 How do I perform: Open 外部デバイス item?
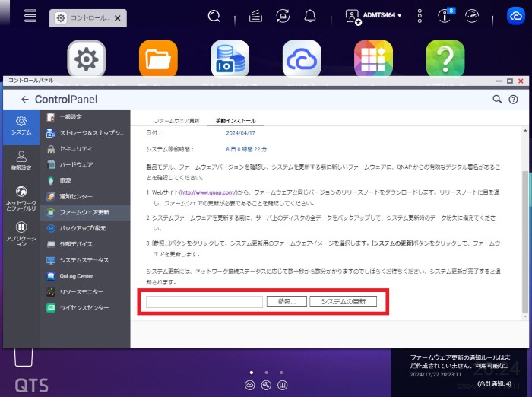[85, 244]
